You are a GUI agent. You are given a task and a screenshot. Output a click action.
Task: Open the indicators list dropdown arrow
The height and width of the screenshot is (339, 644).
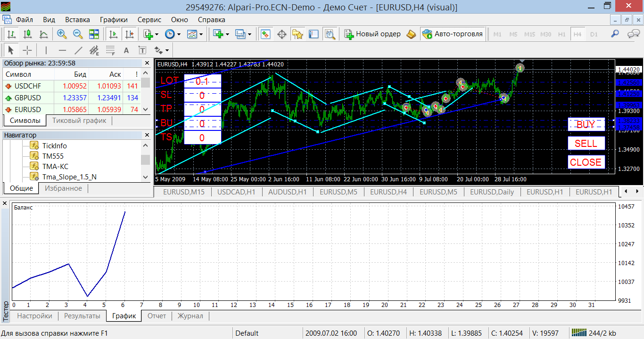click(x=157, y=34)
